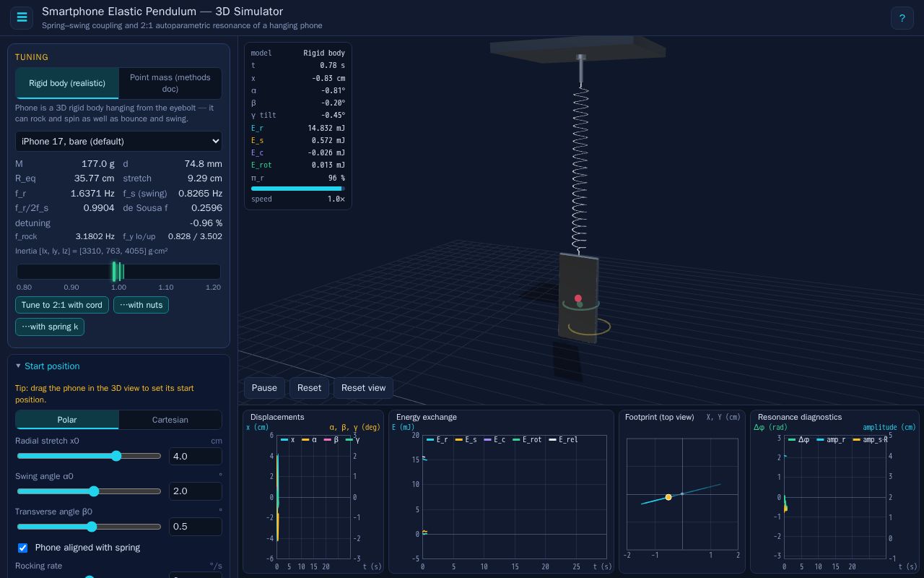Select Point mass (methods doc) model
Image resolution: width=924 pixels, height=578 pixels.
pos(170,83)
